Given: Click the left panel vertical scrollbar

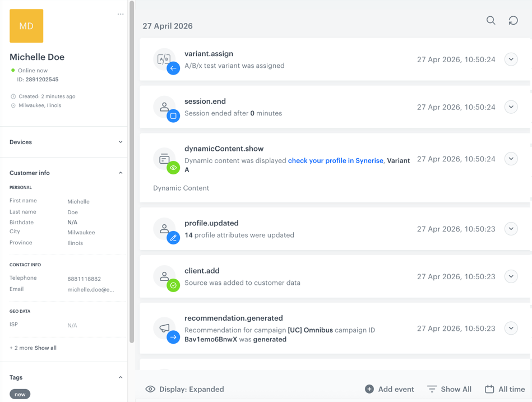Looking at the screenshot, I should 132,168.
